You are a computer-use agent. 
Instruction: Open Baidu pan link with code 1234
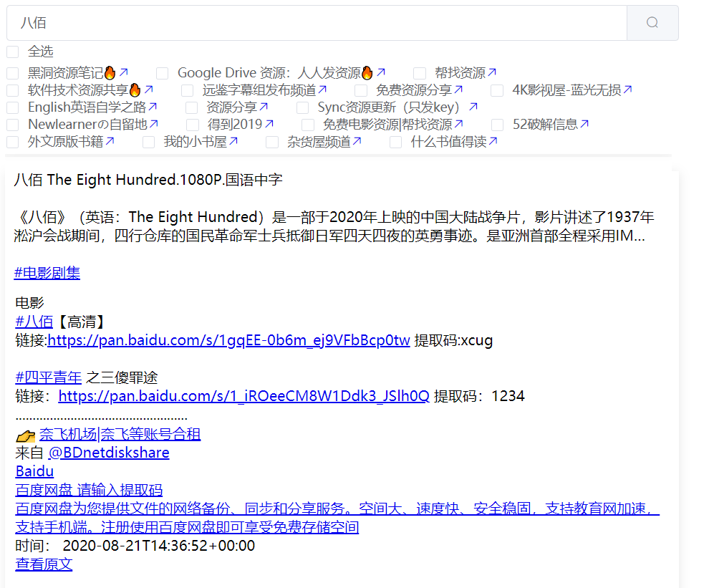243,396
